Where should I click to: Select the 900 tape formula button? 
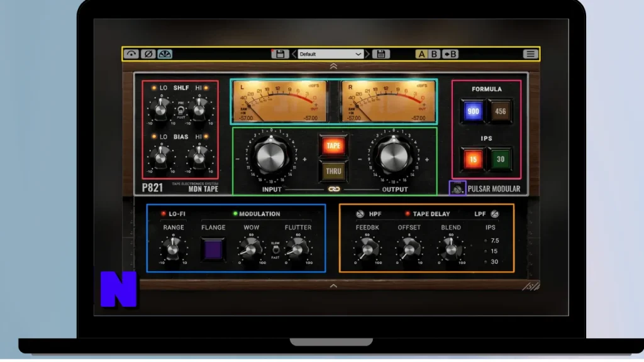coord(473,111)
